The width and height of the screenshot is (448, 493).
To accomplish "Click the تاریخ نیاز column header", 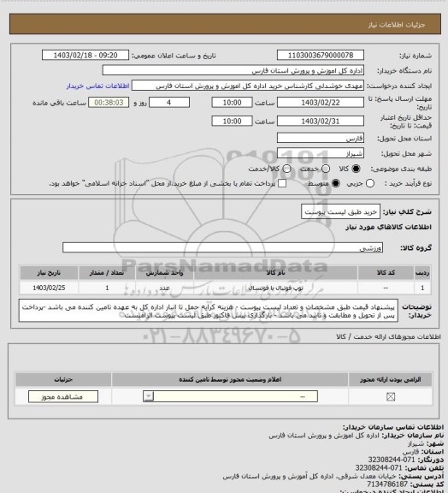I will 49,272.
